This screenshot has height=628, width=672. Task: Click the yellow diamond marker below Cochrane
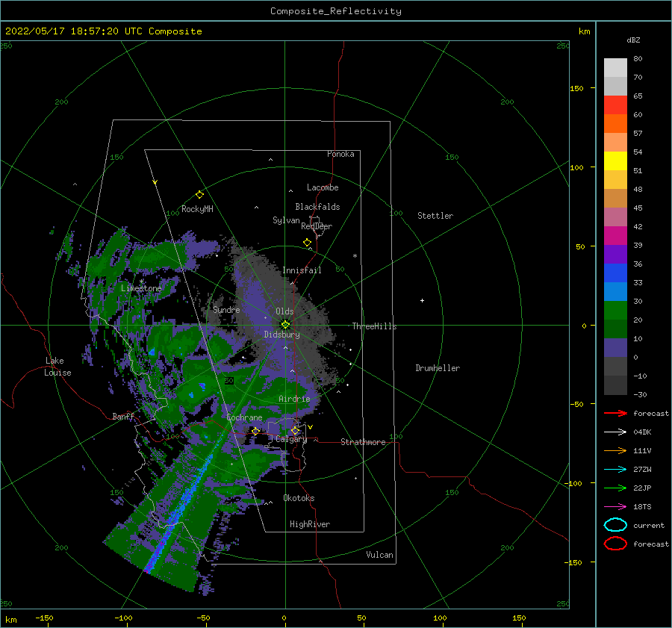pos(255,431)
